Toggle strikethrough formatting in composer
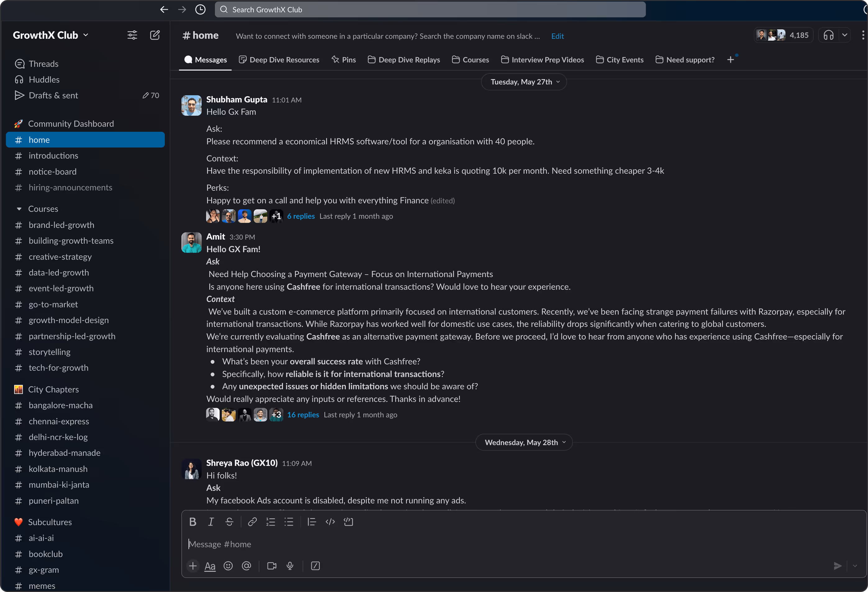Image resolution: width=868 pixels, height=592 pixels. 229,522
